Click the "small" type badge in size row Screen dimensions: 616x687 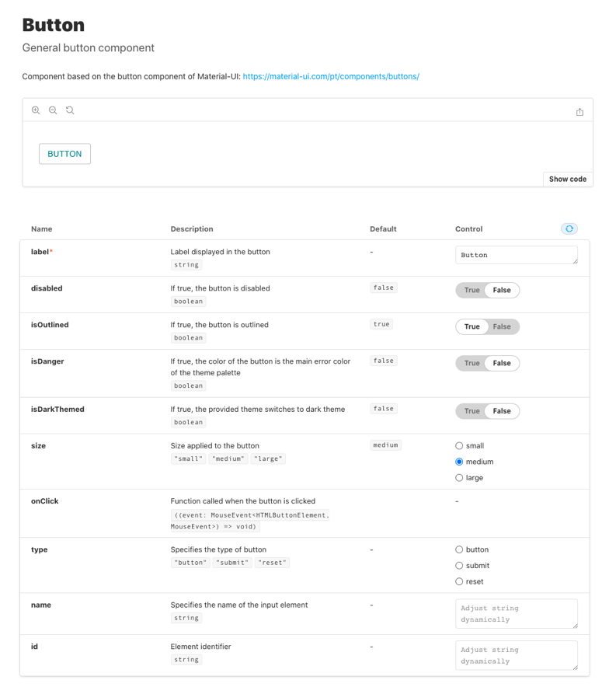click(188, 459)
